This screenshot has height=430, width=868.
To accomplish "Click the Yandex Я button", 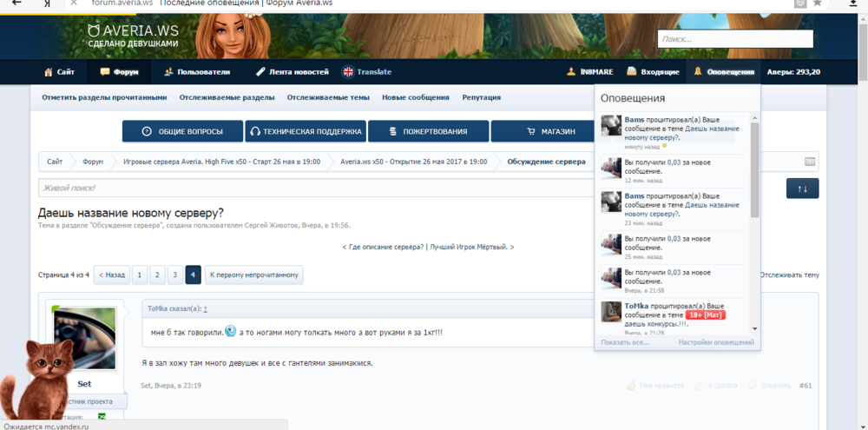I will coord(47,3).
